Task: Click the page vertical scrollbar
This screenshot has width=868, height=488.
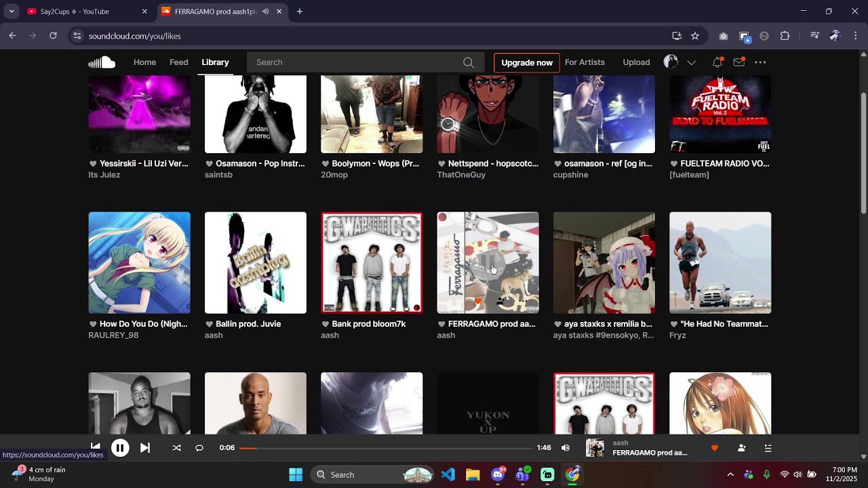Action: (863, 153)
